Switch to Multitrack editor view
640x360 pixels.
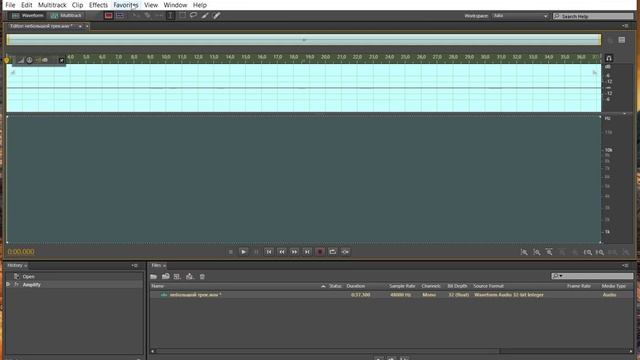click(66, 16)
